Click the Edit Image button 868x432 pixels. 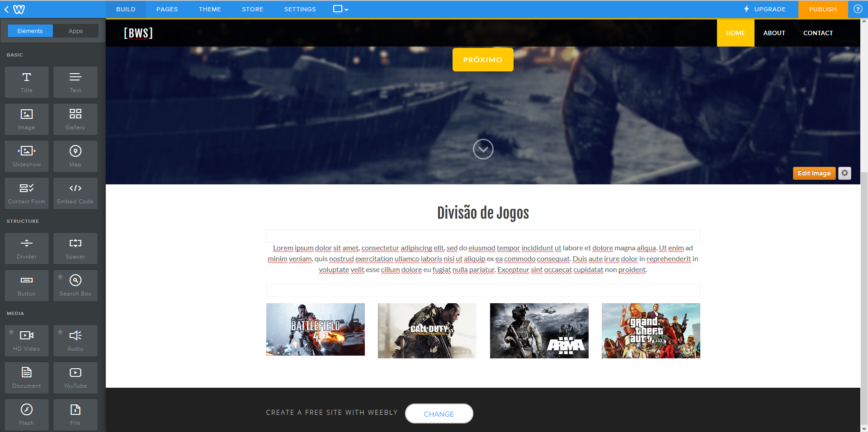click(x=814, y=173)
